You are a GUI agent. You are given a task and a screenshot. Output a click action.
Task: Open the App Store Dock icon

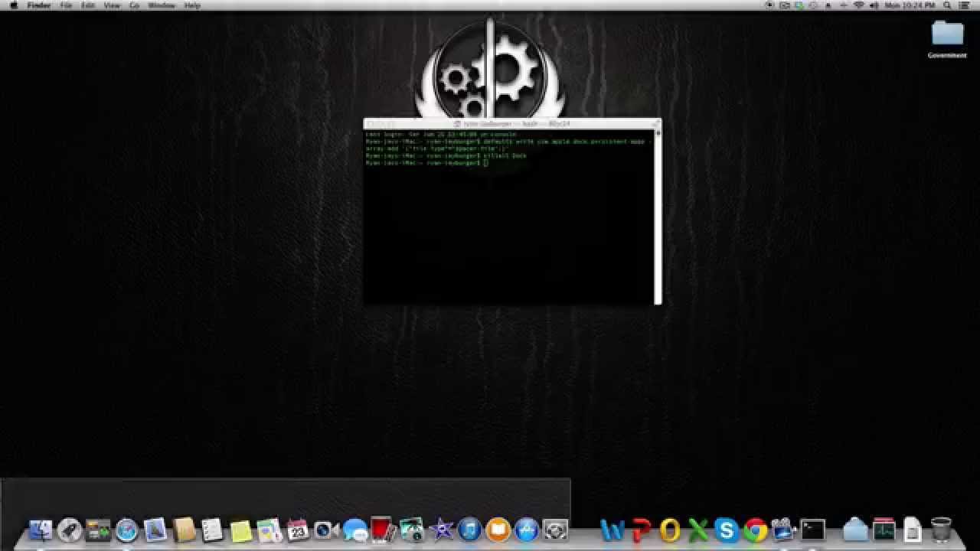tap(527, 530)
